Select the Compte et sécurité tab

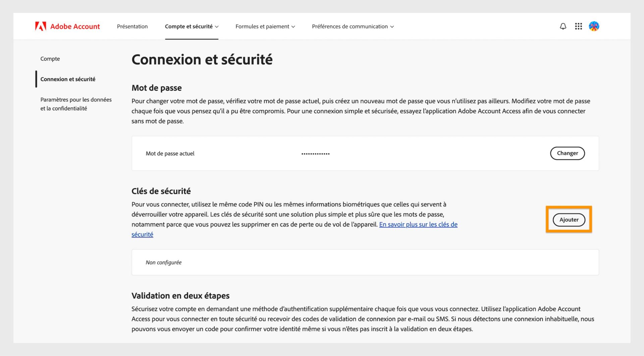point(189,27)
